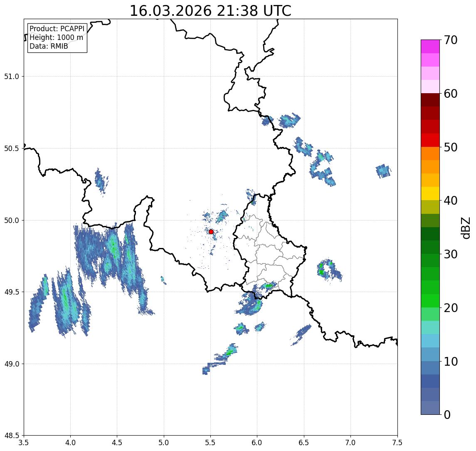This screenshot has height=451, width=476.
Task: Click the longitude axis label 5.5
Action: (x=211, y=443)
